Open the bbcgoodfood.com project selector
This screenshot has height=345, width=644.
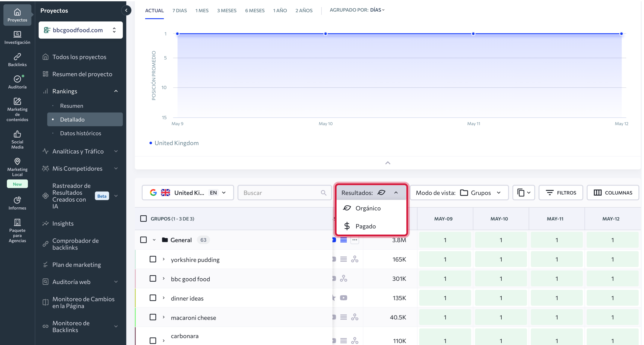[80, 30]
